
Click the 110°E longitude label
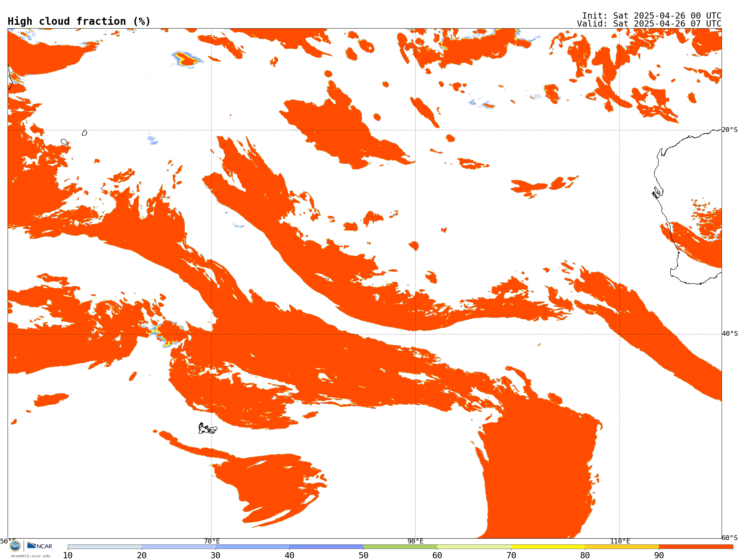[x=620, y=541]
